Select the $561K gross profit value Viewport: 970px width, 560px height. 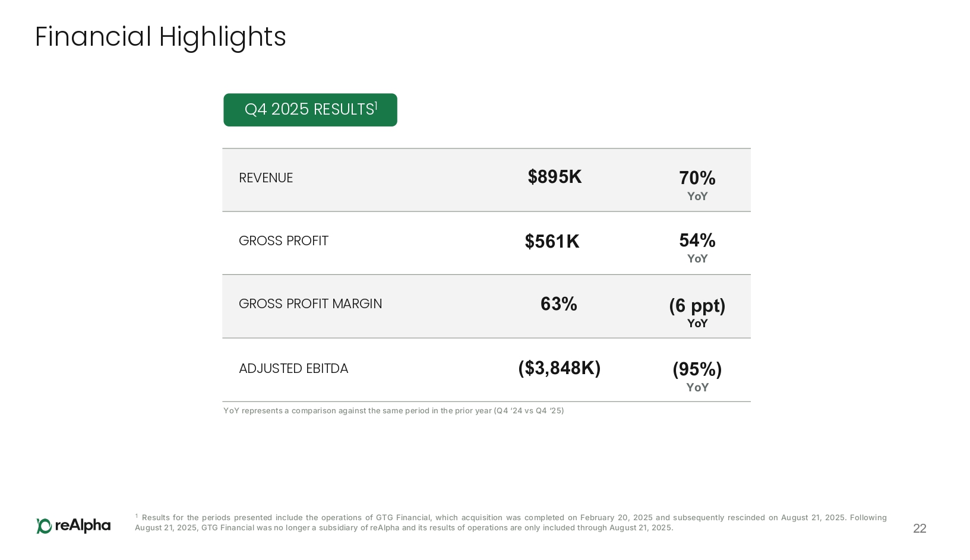[552, 242]
